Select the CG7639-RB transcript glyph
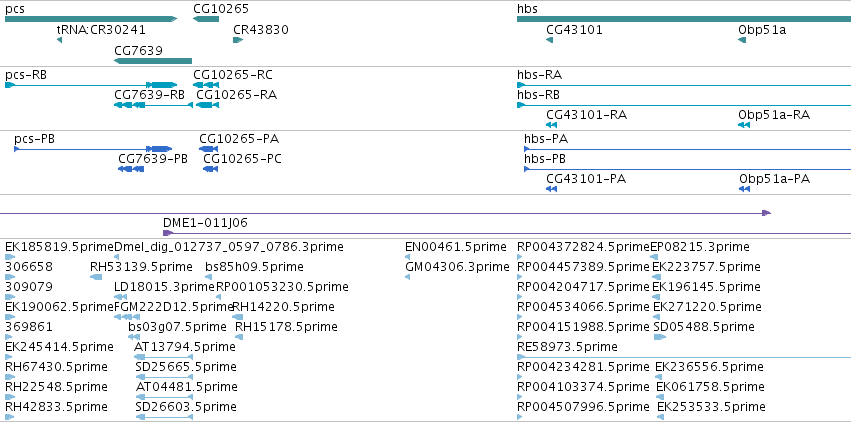The height and width of the screenshot is (422, 851). 153,105
